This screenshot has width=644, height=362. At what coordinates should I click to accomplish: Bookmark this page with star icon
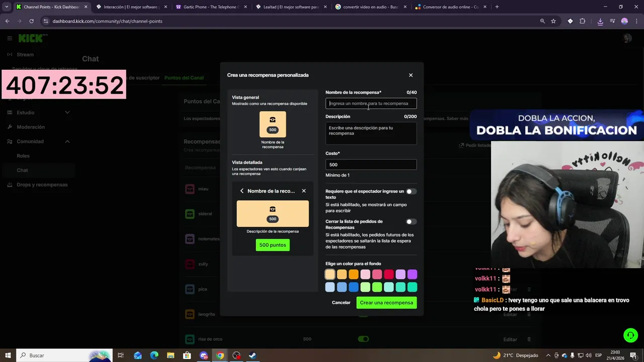[x=553, y=21]
